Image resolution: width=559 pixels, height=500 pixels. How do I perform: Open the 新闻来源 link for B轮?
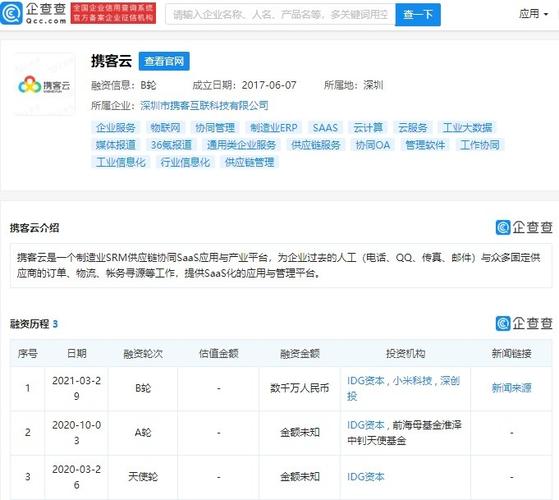[512, 388]
